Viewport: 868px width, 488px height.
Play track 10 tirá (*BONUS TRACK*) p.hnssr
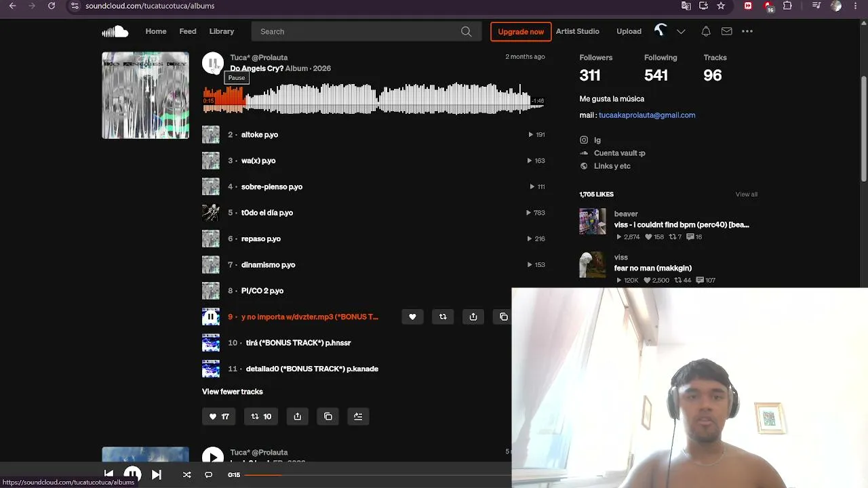(x=298, y=343)
